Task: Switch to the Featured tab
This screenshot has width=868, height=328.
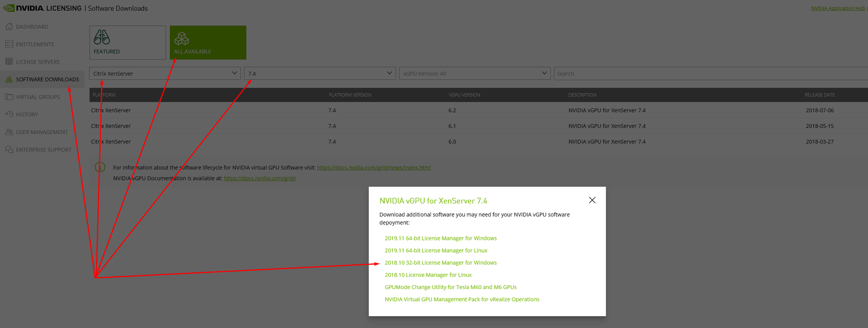Action: click(x=128, y=42)
